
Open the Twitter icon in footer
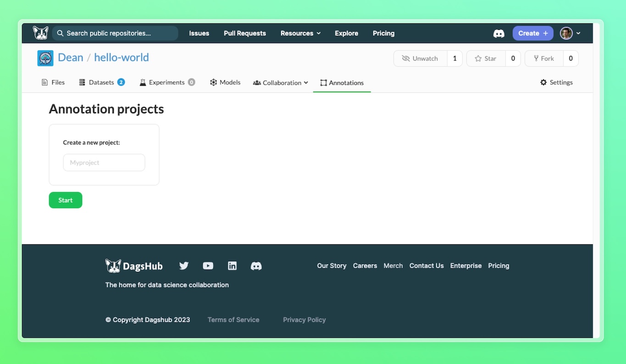click(184, 266)
